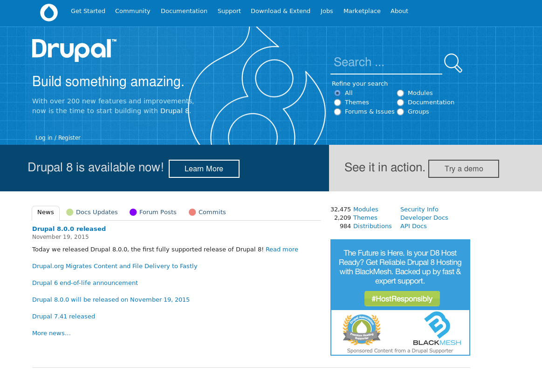Click into the Search input field
The width and height of the screenshot is (542, 392).
coord(386,62)
